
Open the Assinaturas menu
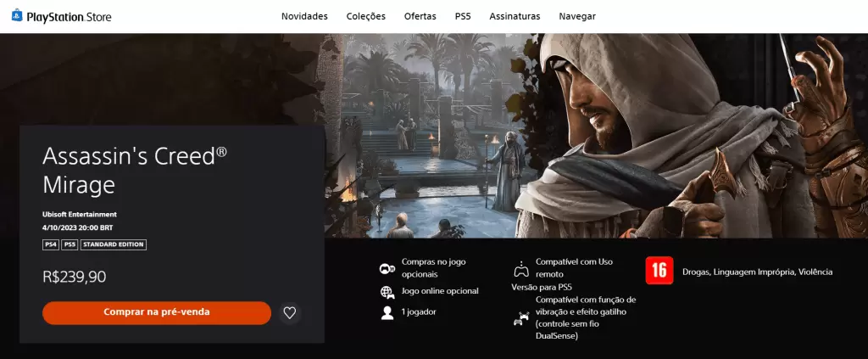pyautogui.click(x=515, y=16)
